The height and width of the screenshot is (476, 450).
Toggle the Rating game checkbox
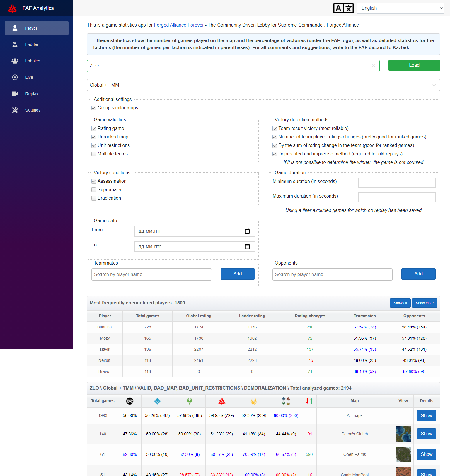click(94, 129)
